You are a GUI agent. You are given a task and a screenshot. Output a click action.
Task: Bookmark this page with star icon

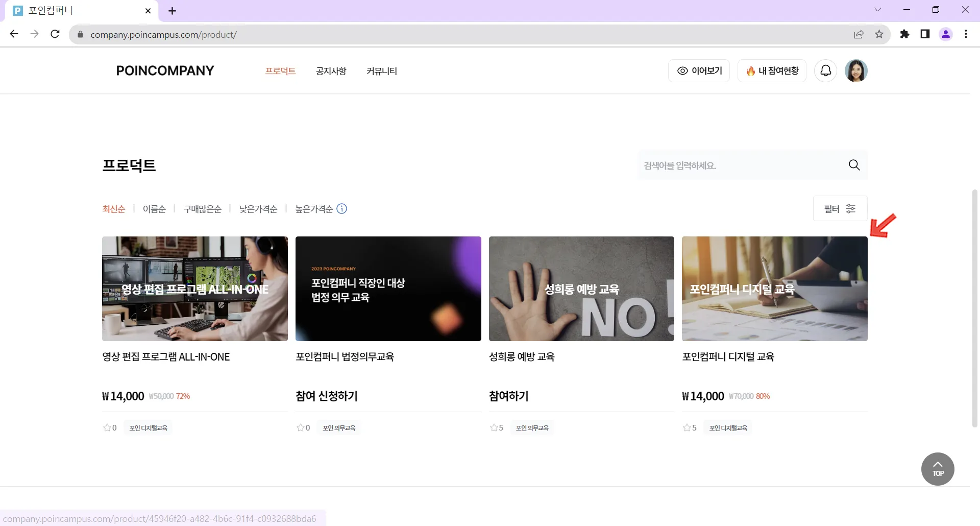879,34
